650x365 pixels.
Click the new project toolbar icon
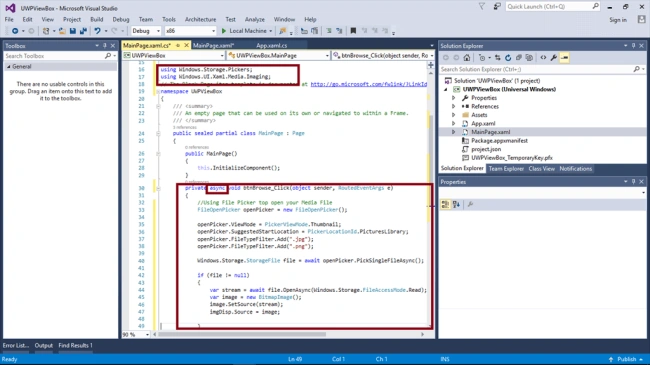tap(46, 31)
